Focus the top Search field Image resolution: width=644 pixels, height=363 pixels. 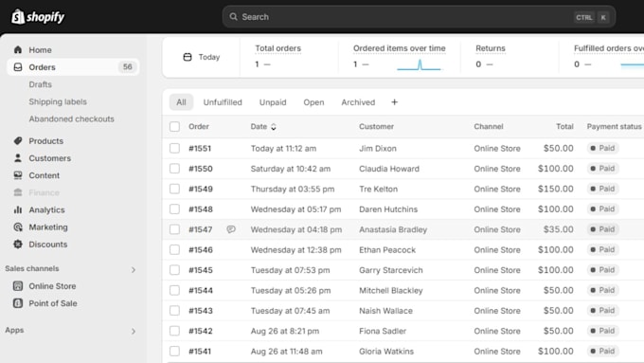(x=419, y=17)
